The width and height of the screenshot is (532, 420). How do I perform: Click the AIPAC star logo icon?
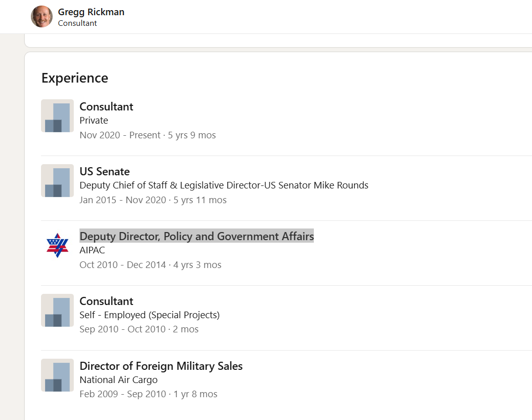(x=57, y=246)
